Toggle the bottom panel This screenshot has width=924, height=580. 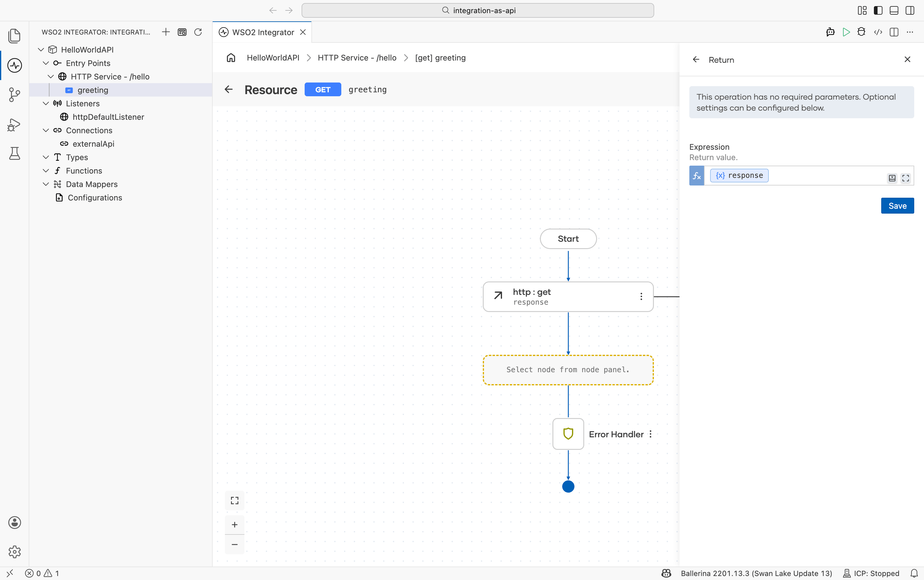pos(894,10)
